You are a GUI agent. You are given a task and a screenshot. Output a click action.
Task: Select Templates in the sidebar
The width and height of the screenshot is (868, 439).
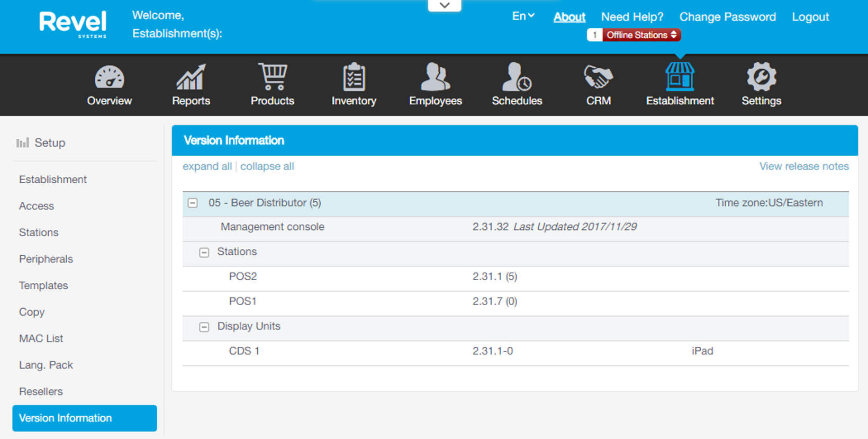[x=43, y=285]
